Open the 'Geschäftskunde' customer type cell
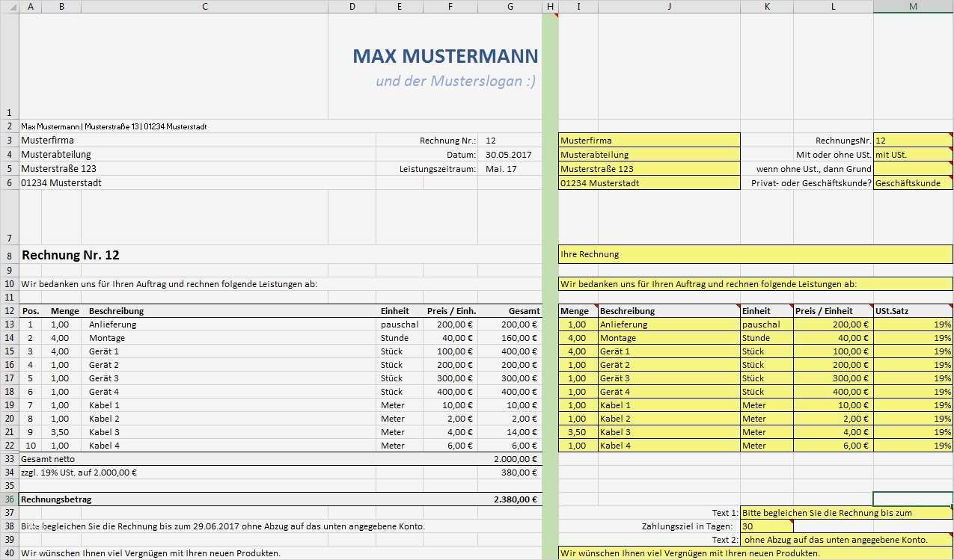Image resolution: width=954 pixels, height=560 pixels. coord(913,182)
